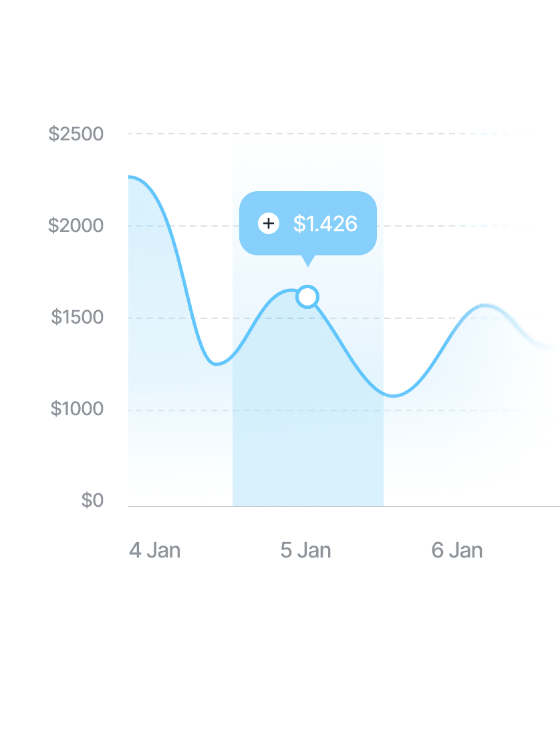Screen dimensions: 560x730
Task: Click the curve's lowest dip before 6 Jan
Action: [394, 396]
